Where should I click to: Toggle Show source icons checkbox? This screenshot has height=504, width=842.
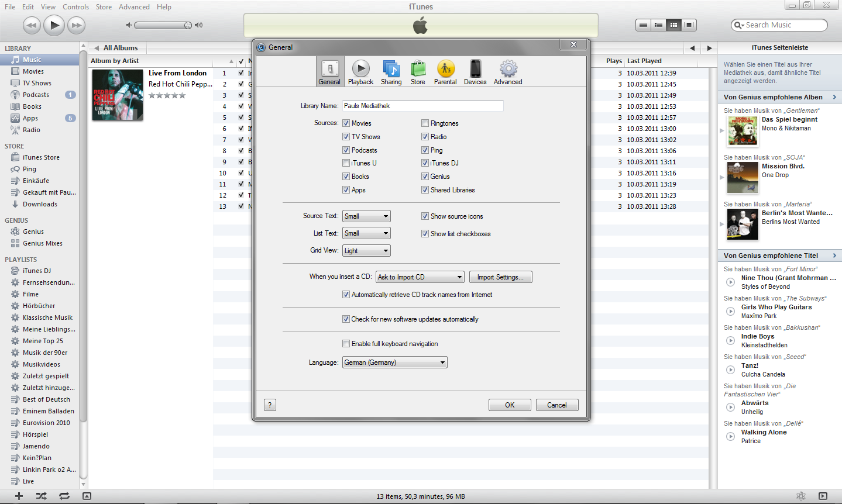pyautogui.click(x=425, y=216)
